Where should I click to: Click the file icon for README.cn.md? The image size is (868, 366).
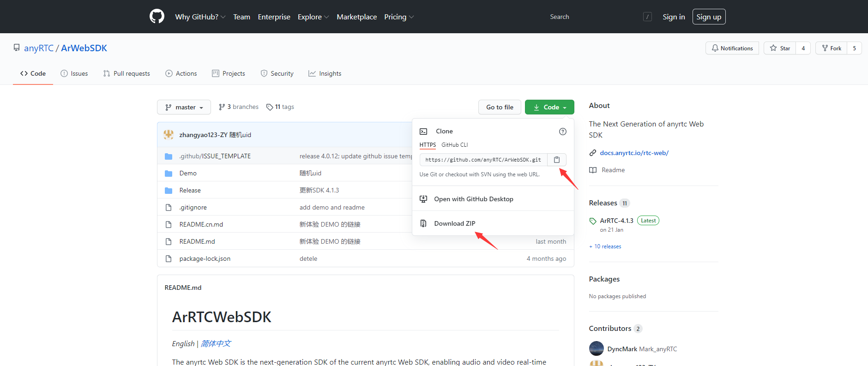click(x=169, y=224)
